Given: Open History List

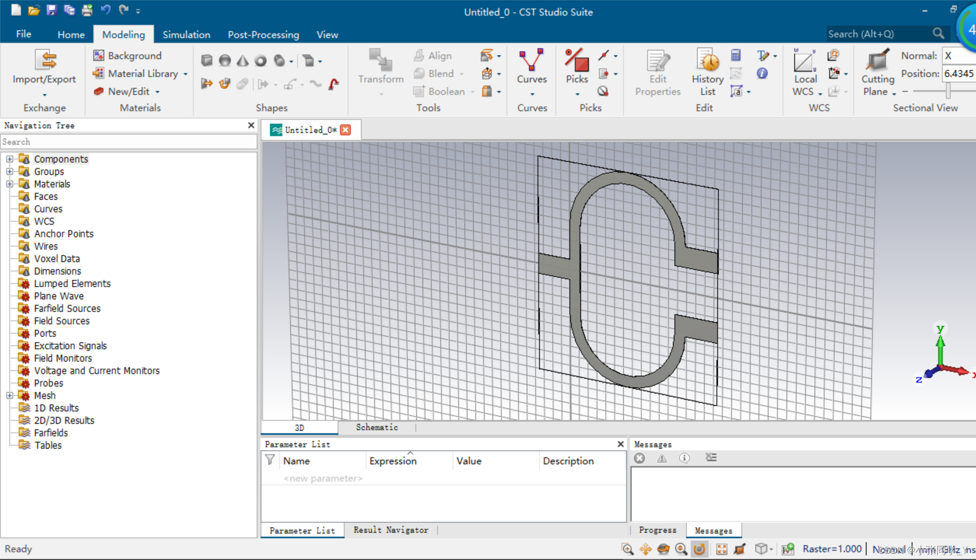Looking at the screenshot, I should tap(707, 72).
